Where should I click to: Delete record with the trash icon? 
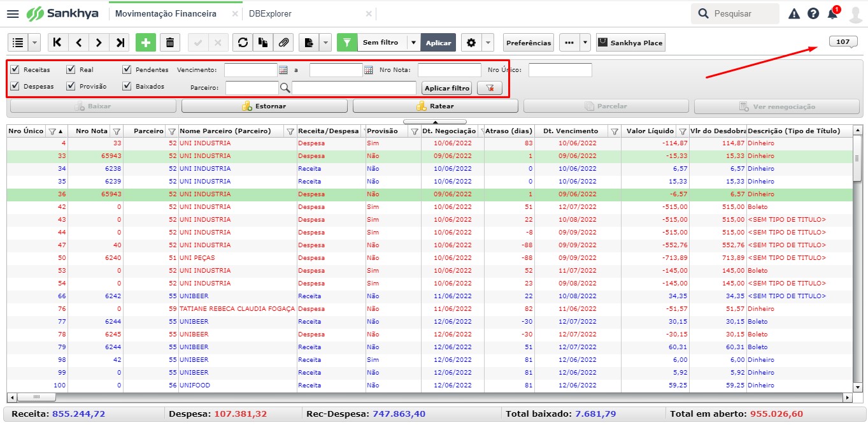coord(169,43)
